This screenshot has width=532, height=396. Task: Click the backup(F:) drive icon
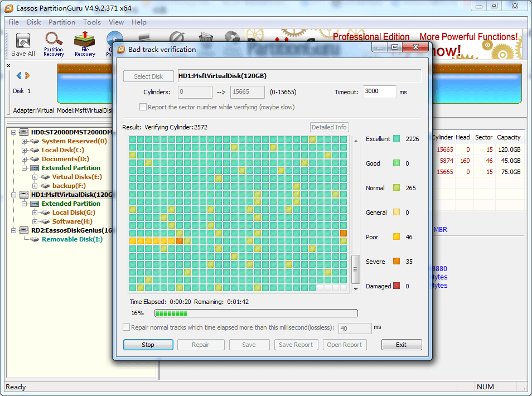(45, 186)
